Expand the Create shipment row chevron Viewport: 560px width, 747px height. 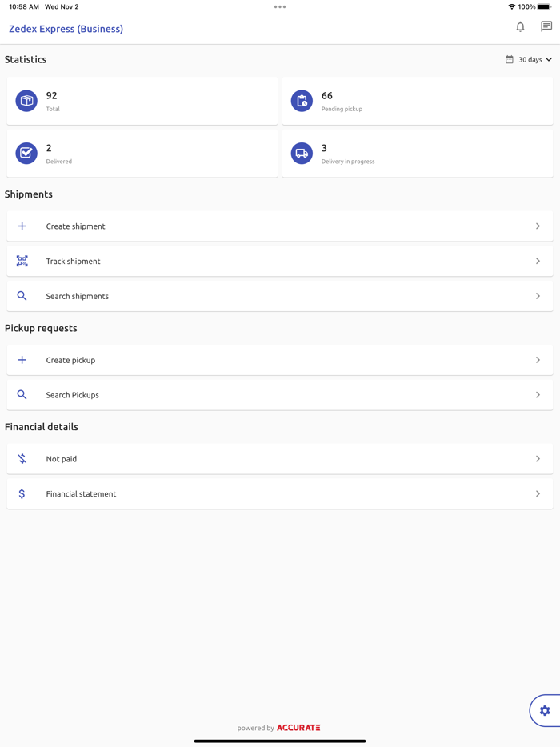click(x=538, y=226)
